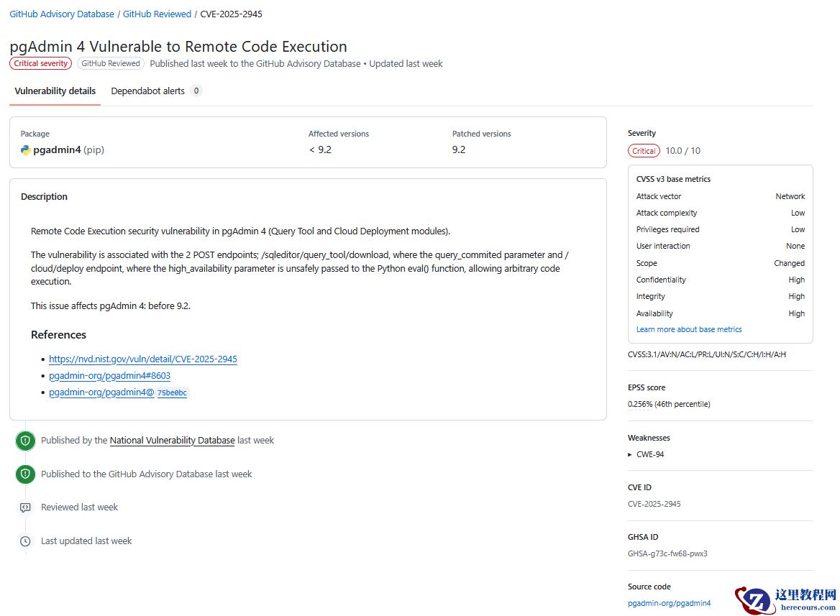Open commit 75be0bc reference link
This screenshot has height=616, width=840.
[119, 392]
